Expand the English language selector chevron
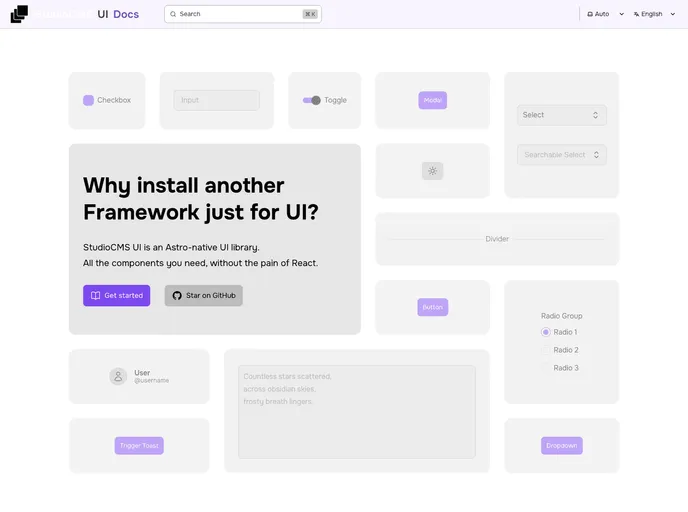The image size is (688, 512). coord(673,14)
